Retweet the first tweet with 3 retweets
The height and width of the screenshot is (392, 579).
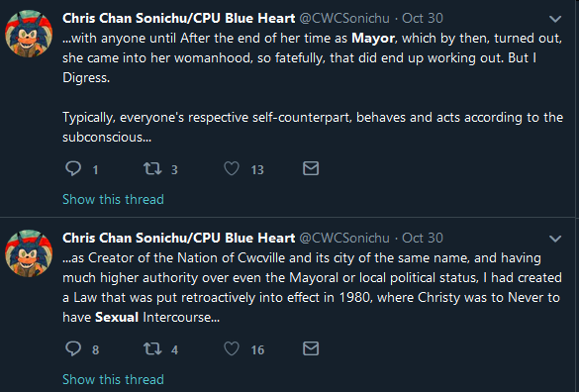(x=152, y=169)
